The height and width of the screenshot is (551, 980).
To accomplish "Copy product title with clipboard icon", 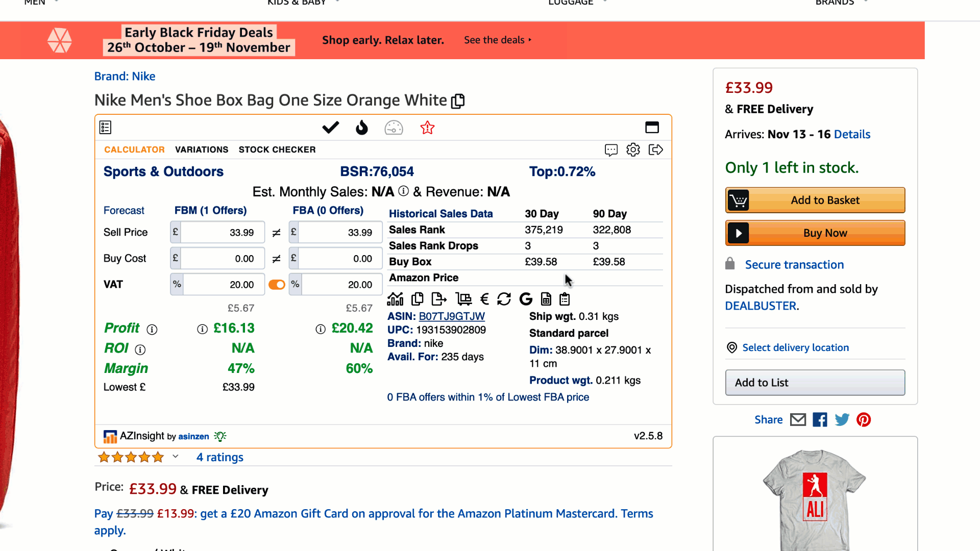I will 458,101.
